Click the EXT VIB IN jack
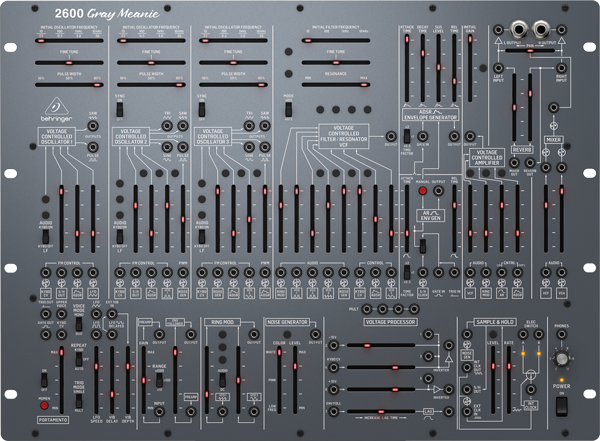Image resolution: width=600 pixels, height=441 pixels. coord(112,314)
